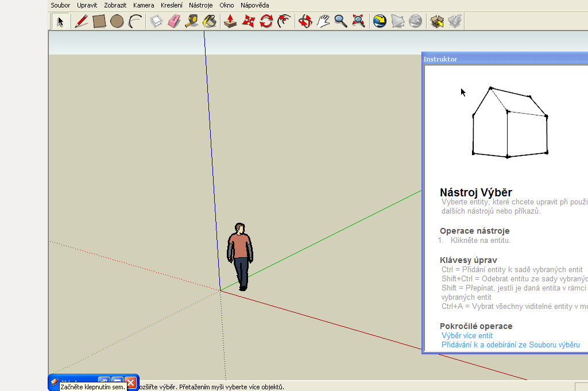The image size is (588, 391).
Task: Open the Kreslení menu
Action: pos(172,5)
